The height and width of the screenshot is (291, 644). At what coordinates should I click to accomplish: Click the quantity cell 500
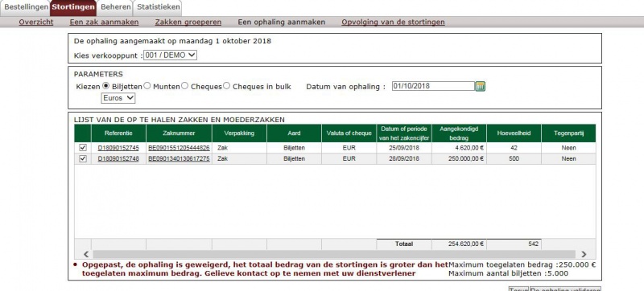coord(514,158)
